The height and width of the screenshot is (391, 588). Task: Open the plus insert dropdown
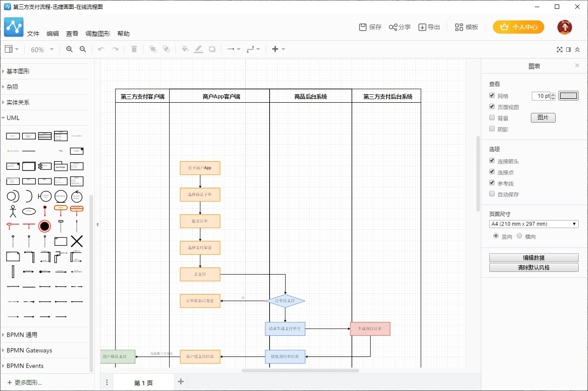tap(279, 49)
